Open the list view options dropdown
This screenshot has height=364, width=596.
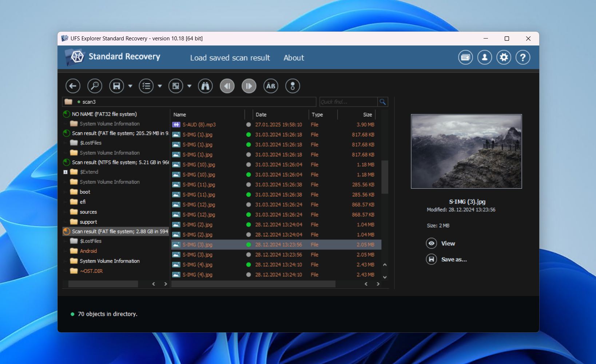click(x=159, y=87)
